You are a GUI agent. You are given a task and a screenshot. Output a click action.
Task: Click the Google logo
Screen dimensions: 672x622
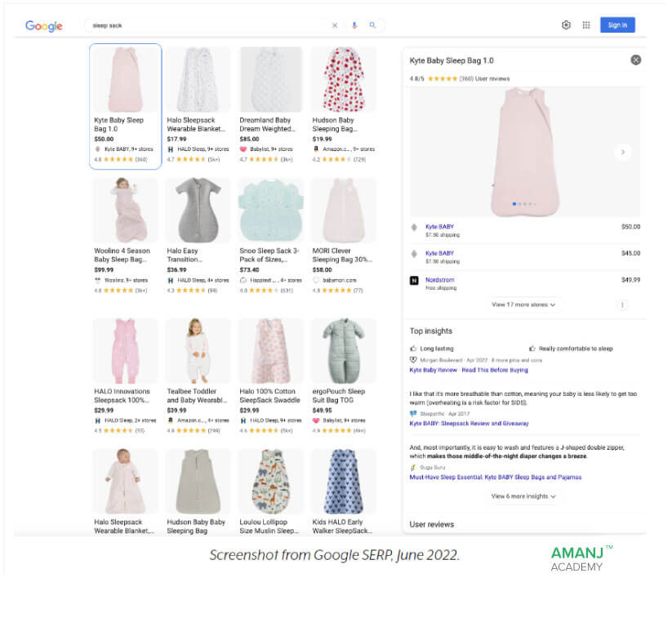tap(44, 26)
